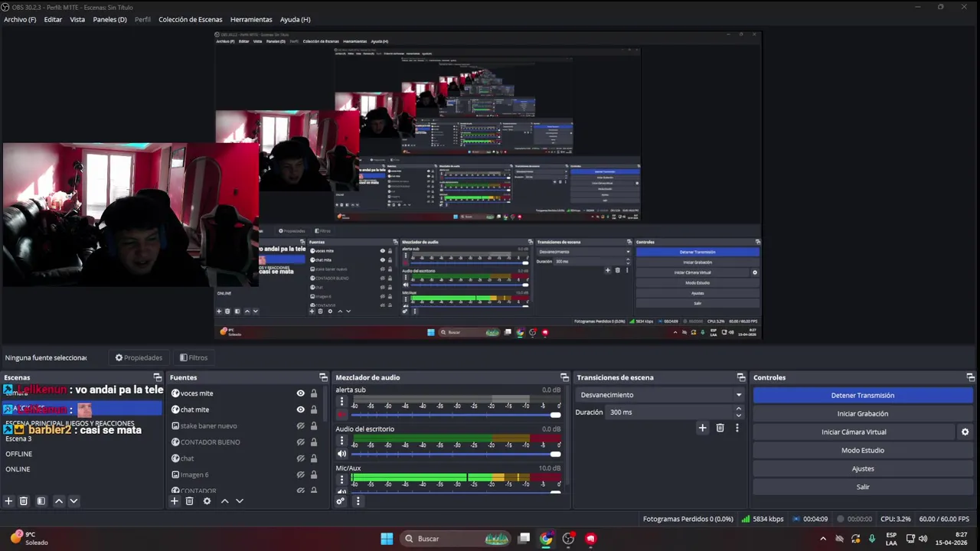Open the Desvanecimiento transition dropdown
Viewport: 980px width, 551px height.
point(660,395)
